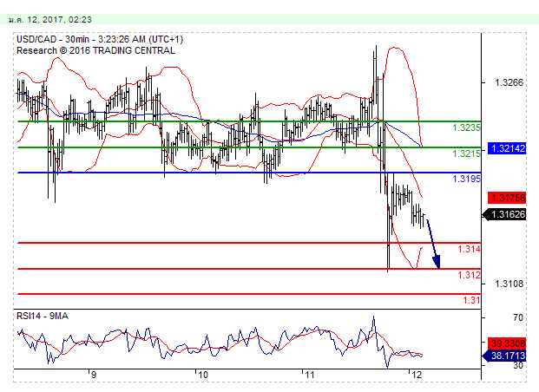This screenshot has width=539, height=392.
Task: Click the green 1.3215 resistance label
Action: (466, 154)
